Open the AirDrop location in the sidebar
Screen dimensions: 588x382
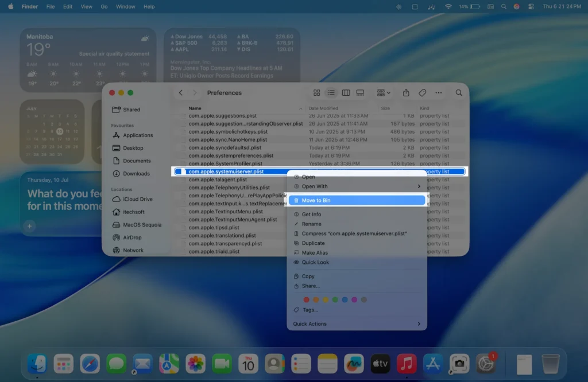pos(132,237)
